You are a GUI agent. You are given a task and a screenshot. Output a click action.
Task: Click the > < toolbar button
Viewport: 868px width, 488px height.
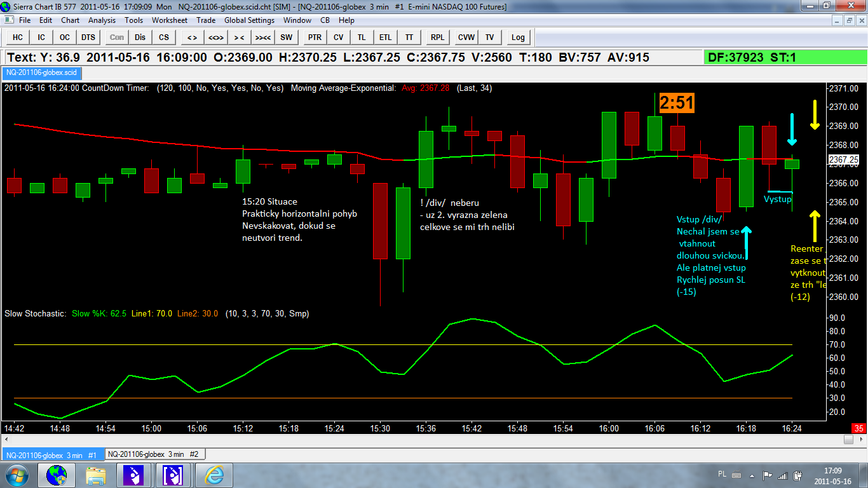239,37
